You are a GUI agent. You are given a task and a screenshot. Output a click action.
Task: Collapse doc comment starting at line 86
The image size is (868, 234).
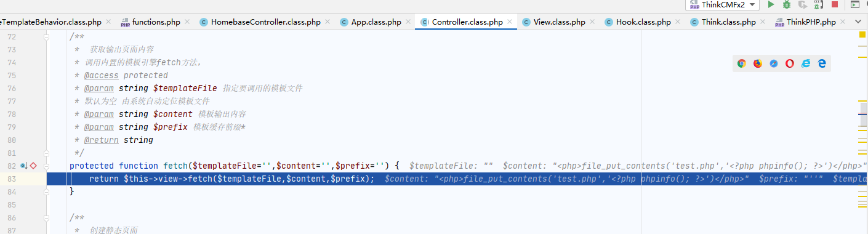coord(46,217)
